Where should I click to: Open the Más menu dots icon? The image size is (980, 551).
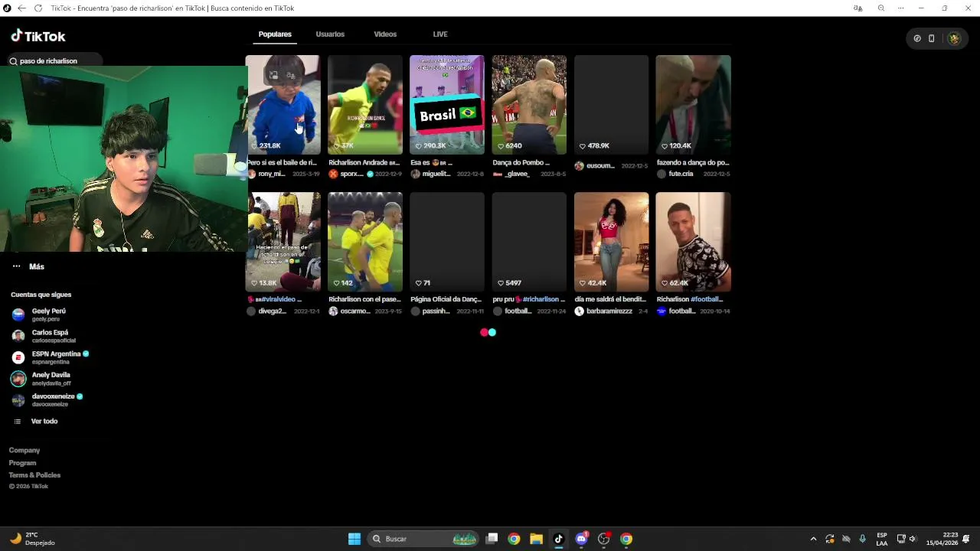pos(16,266)
